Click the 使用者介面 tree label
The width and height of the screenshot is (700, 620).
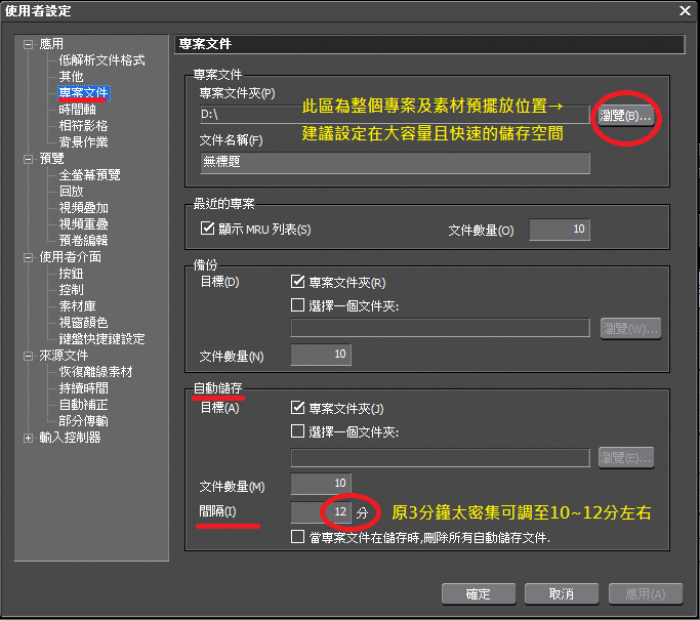(70, 257)
